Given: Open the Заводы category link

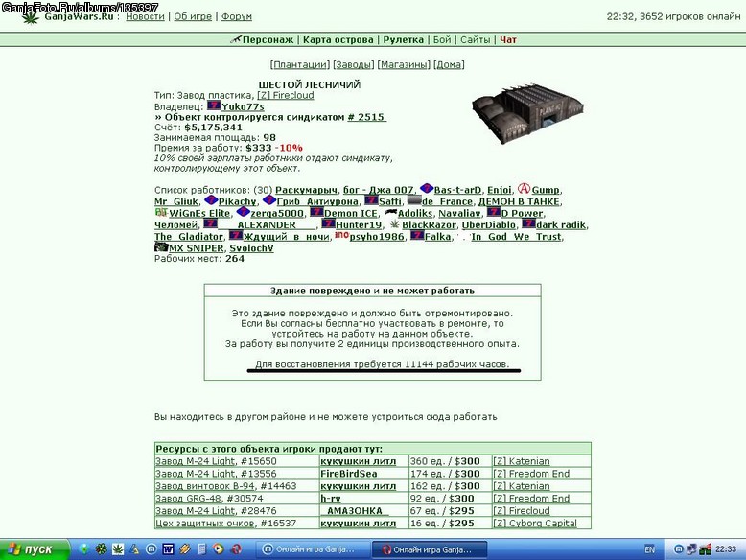Looking at the screenshot, I should [353, 64].
